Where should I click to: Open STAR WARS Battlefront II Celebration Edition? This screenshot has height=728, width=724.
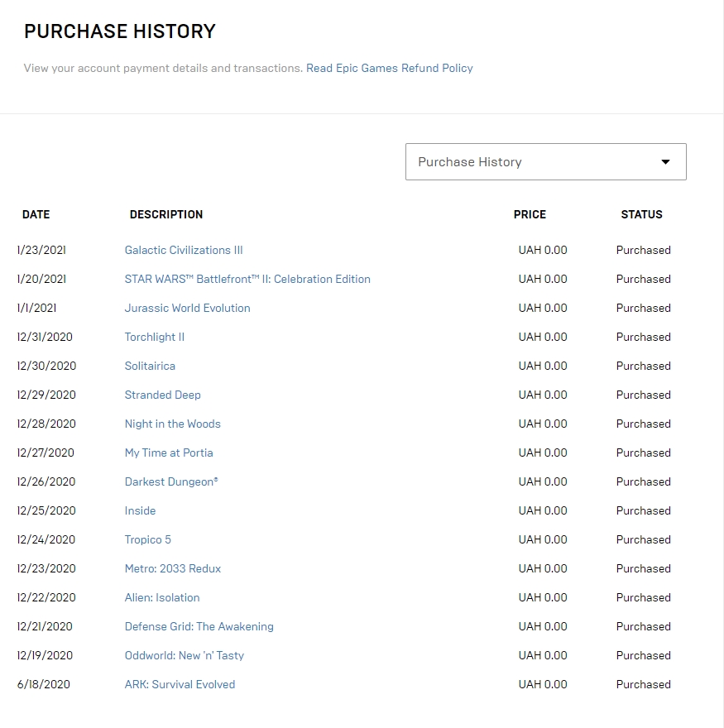click(247, 279)
